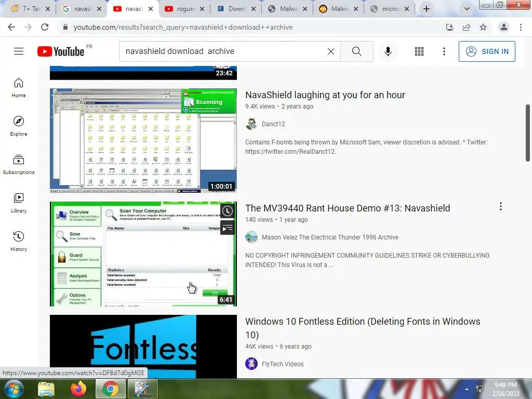Expand the tab search dropdown arrow

[467, 9]
